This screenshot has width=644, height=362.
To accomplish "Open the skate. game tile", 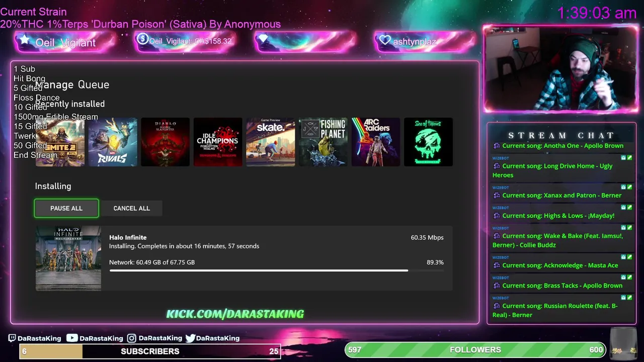I will [x=270, y=142].
